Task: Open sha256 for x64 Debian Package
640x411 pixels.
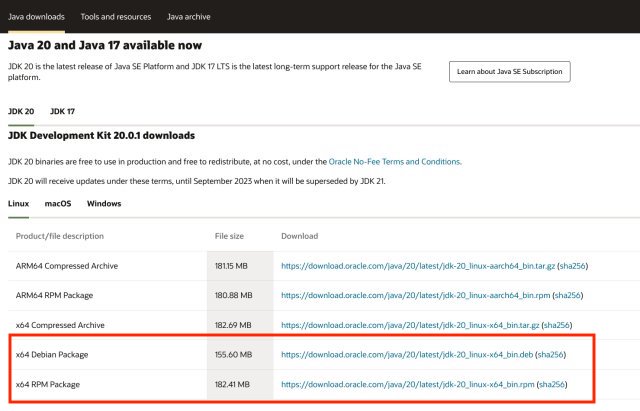Action: pos(551,354)
